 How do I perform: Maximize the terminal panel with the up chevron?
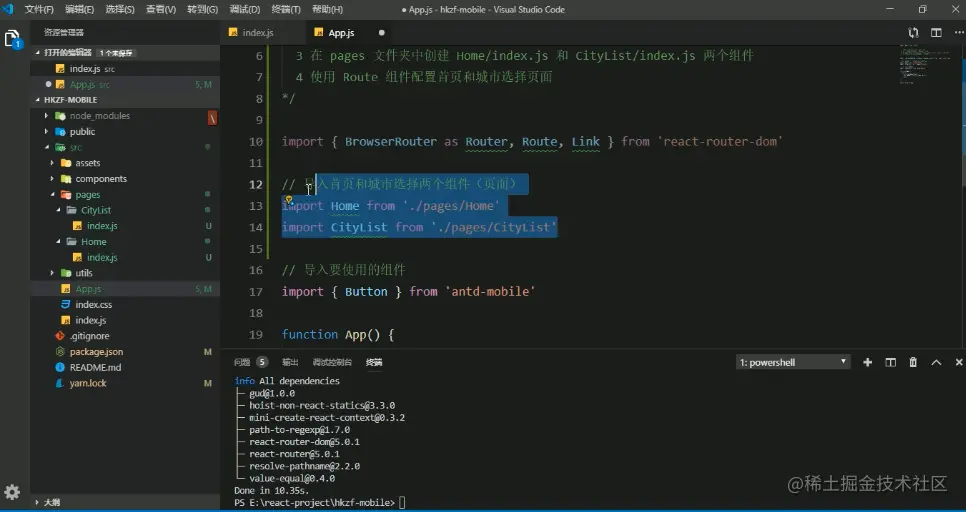(936, 362)
